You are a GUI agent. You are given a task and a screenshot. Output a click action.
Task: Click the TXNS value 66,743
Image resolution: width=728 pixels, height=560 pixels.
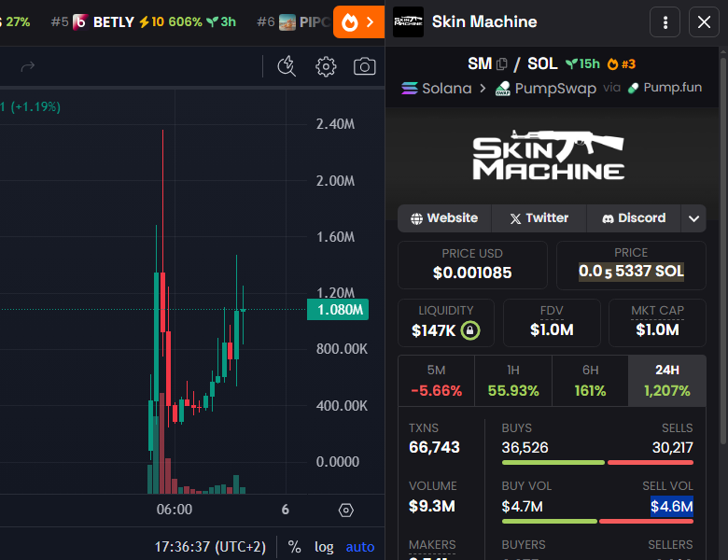(434, 448)
